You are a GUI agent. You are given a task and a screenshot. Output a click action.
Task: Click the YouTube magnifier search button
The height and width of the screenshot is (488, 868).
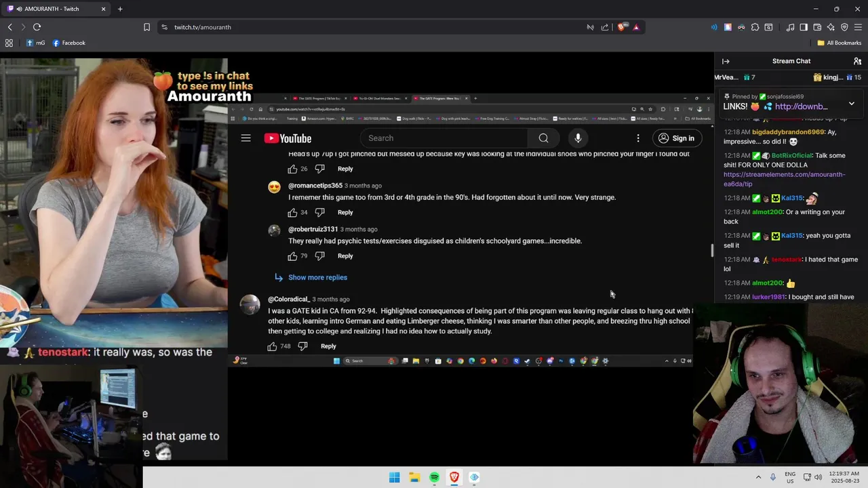coord(543,138)
